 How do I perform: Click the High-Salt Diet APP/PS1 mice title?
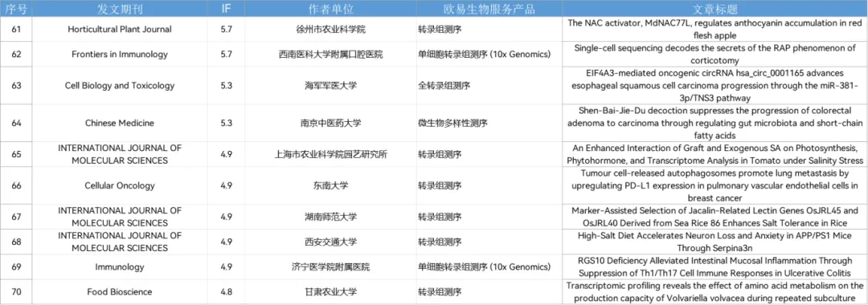tap(715, 242)
